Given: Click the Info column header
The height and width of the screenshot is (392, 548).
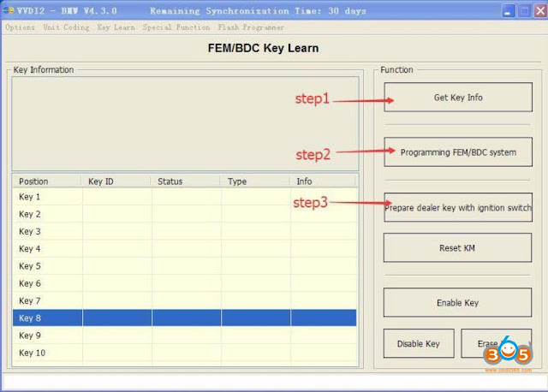Looking at the screenshot, I should coord(323,181).
